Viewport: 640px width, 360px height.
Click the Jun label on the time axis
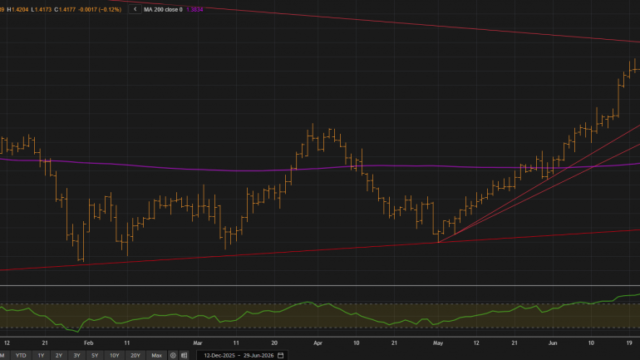(x=553, y=343)
